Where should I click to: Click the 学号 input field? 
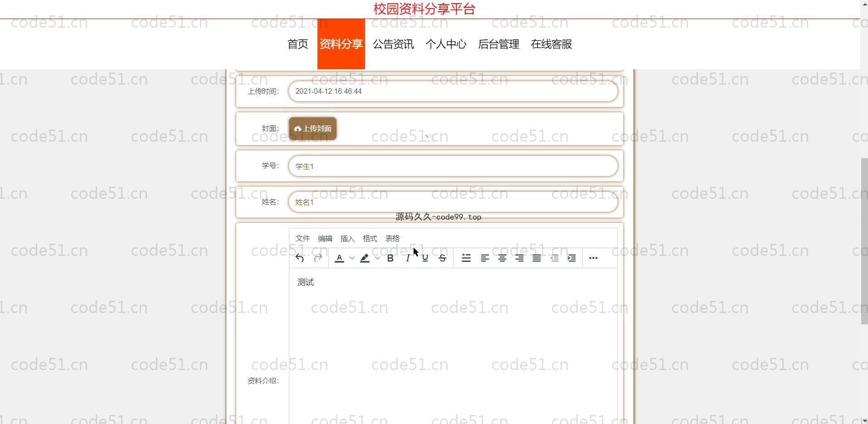tap(453, 166)
